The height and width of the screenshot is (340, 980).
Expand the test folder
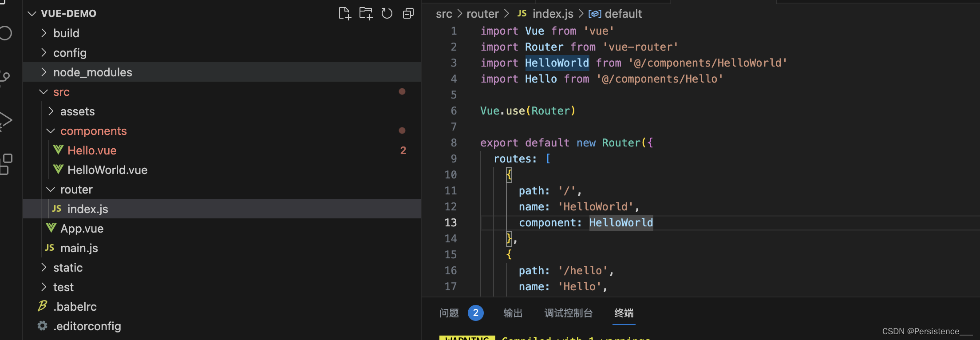coord(43,287)
